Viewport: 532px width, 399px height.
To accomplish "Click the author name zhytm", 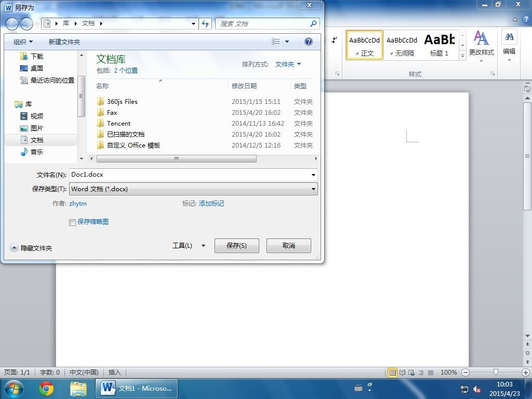I will coord(78,204).
